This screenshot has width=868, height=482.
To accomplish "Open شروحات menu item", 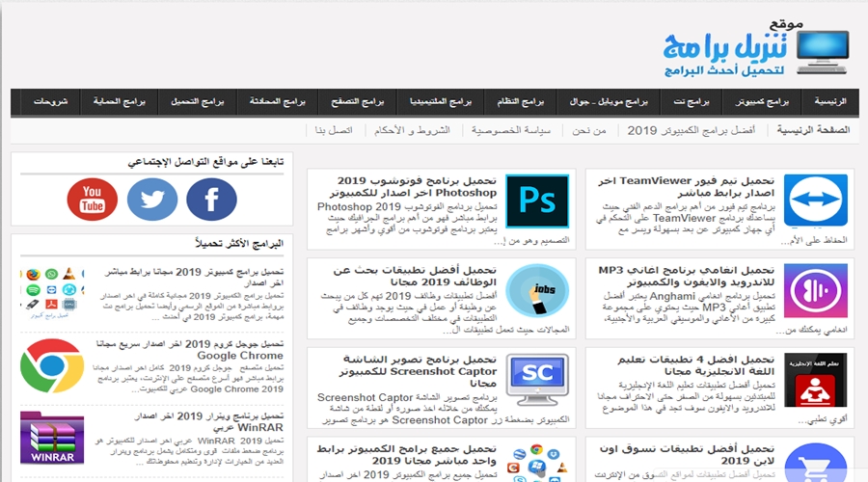I will [x=50, y=102].
